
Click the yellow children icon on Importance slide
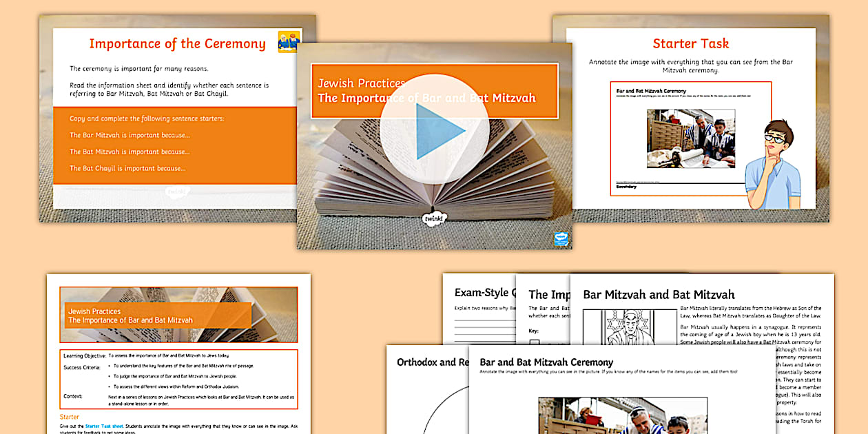pos(289,42)
